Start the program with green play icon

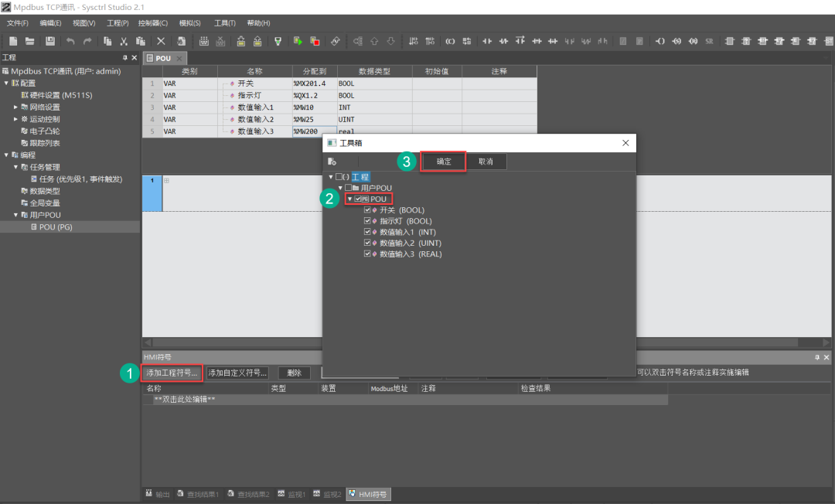pos(298,41)
